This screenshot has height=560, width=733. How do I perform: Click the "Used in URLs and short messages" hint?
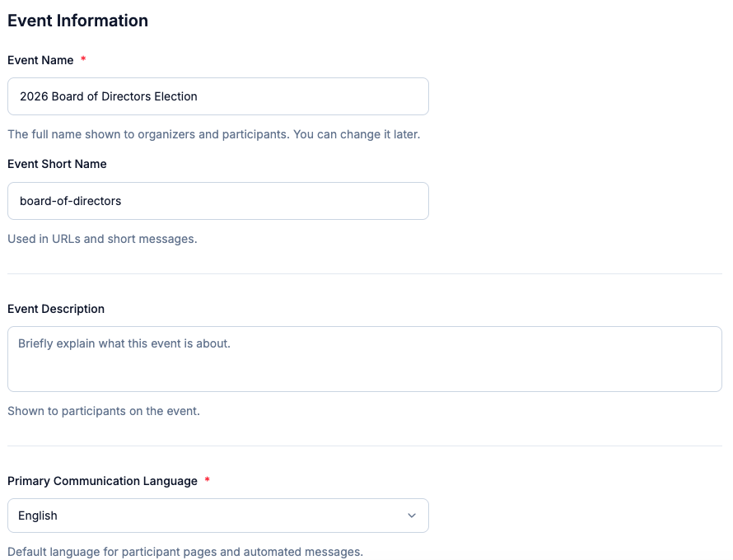tap(102, 239)
